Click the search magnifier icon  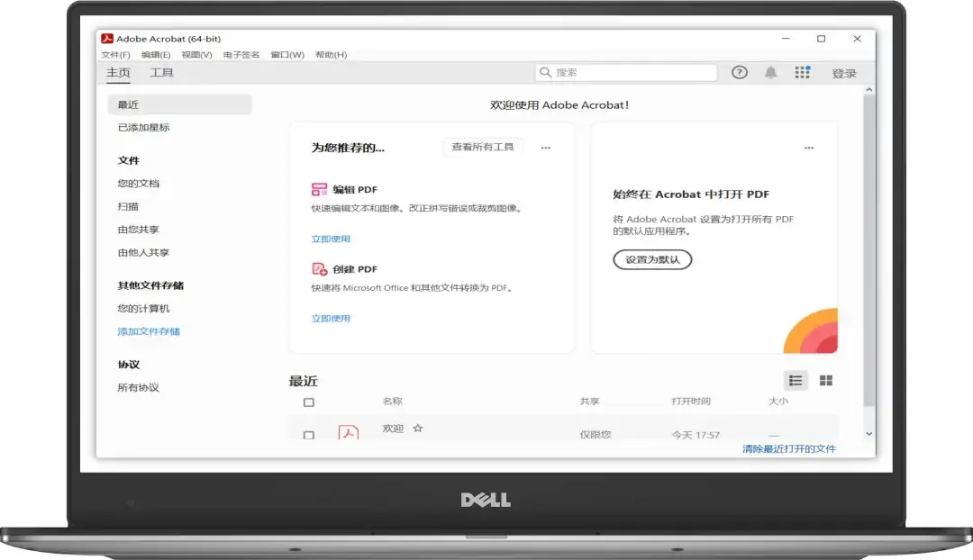[545, 73]
